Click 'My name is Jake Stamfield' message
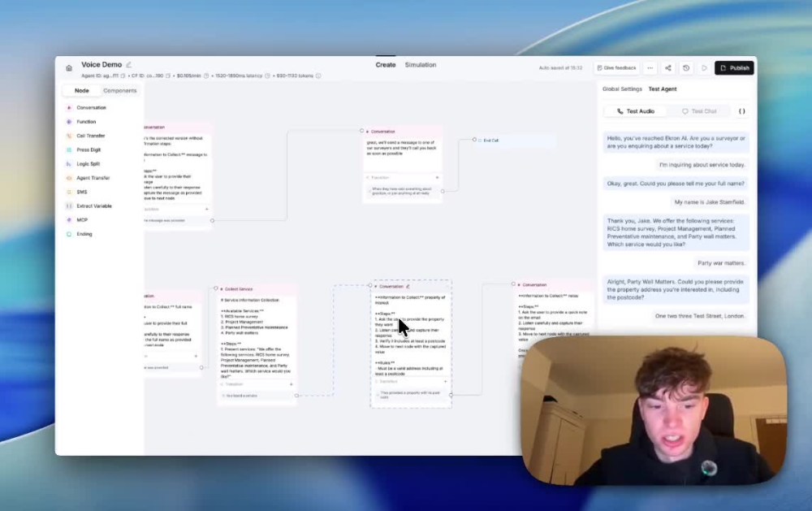The height and width of the screenshot is (511, 812). tap(709, 202)
